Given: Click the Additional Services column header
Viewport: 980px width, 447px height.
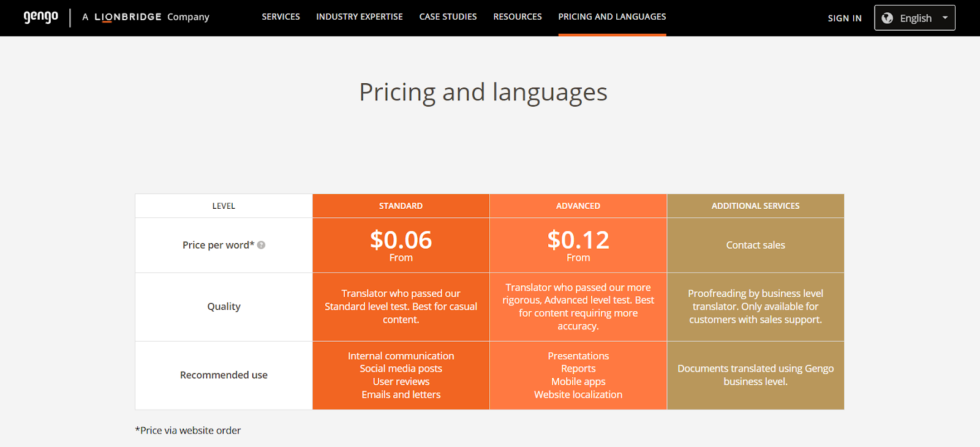Looking at the screenshot, I should [x=755, y=206].
